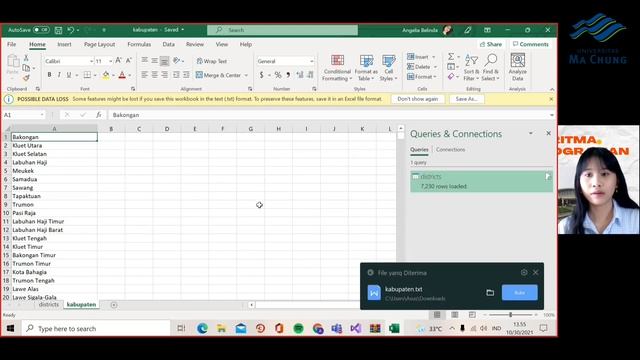Open containing folder icon in download popup
Screen dimensions: 640x360
490,293
